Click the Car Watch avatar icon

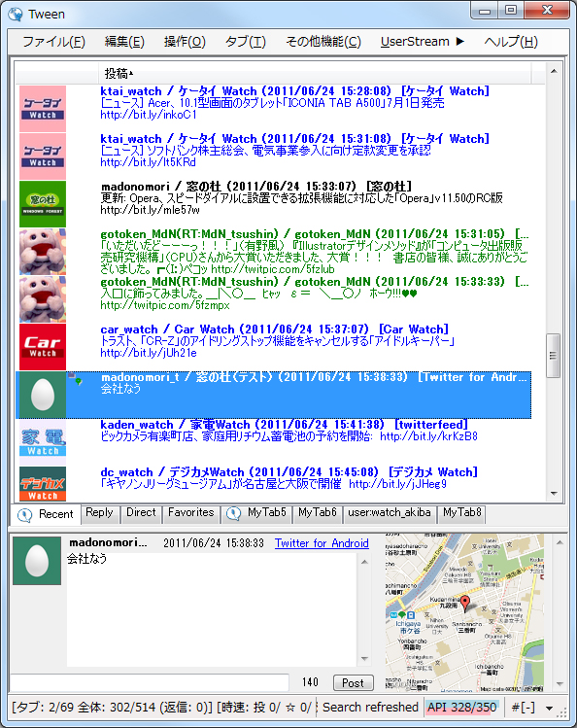(x=43, y=347)
